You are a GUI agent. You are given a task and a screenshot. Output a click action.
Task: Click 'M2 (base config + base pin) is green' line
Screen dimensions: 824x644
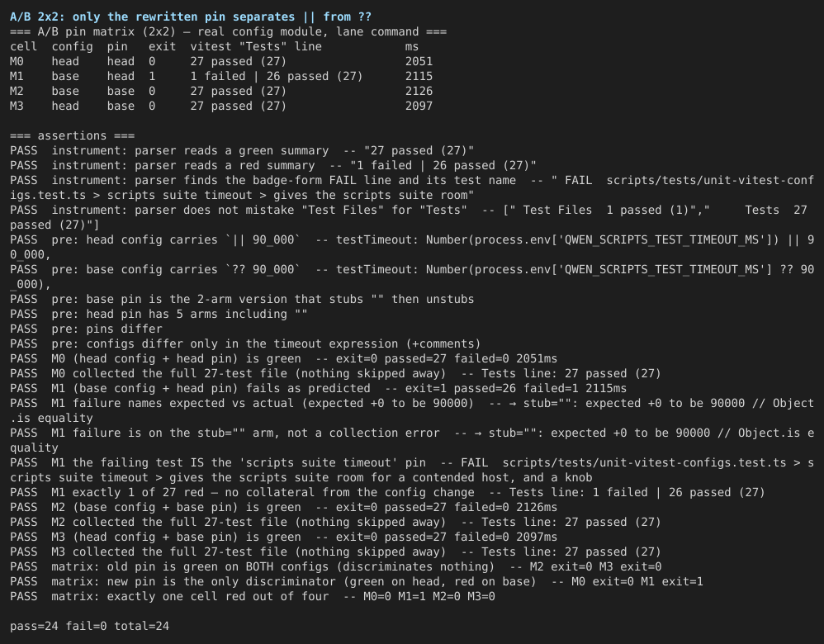284,507
